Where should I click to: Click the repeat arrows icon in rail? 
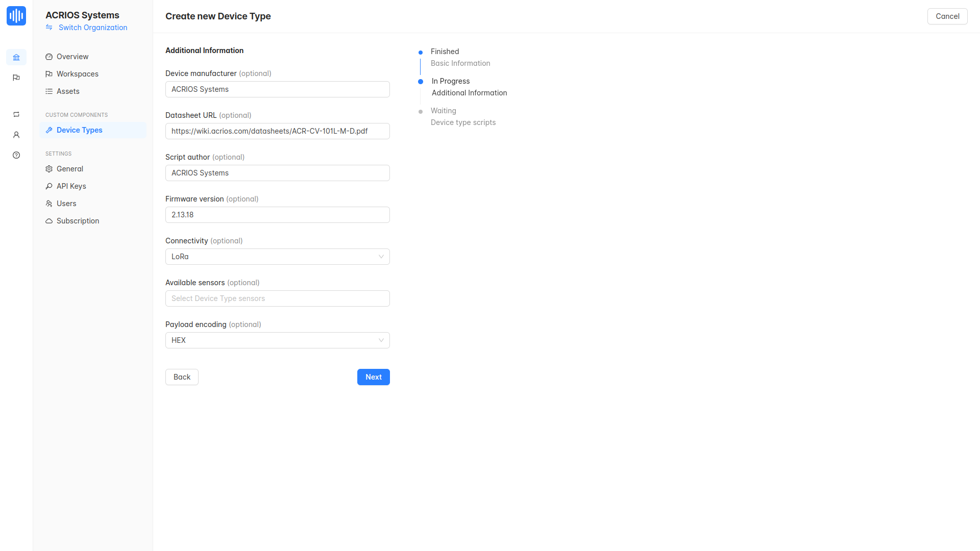coord(16,114)
